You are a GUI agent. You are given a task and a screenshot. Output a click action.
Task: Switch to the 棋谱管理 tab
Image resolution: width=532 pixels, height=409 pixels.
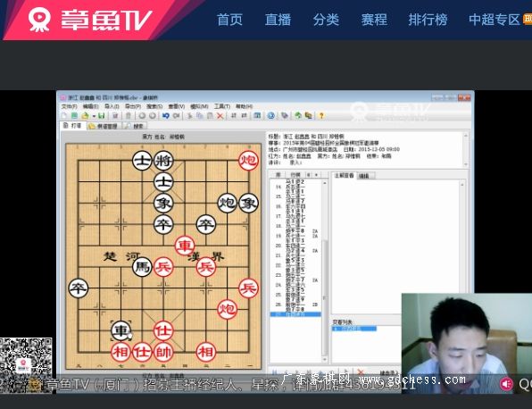104,126
